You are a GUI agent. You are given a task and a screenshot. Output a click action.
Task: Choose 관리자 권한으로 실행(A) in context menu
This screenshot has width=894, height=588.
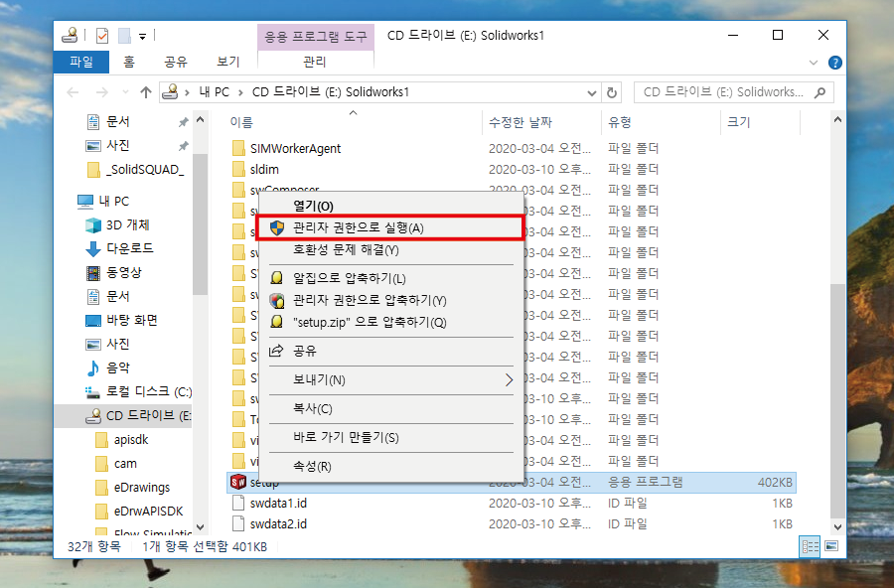coord(389,228)
